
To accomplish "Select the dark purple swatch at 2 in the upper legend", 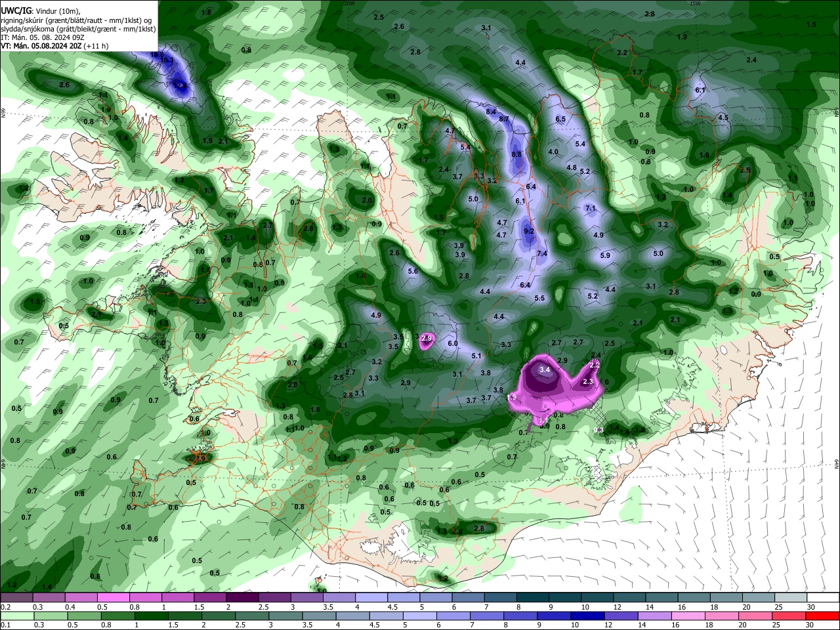I will (x=242, y=598).
